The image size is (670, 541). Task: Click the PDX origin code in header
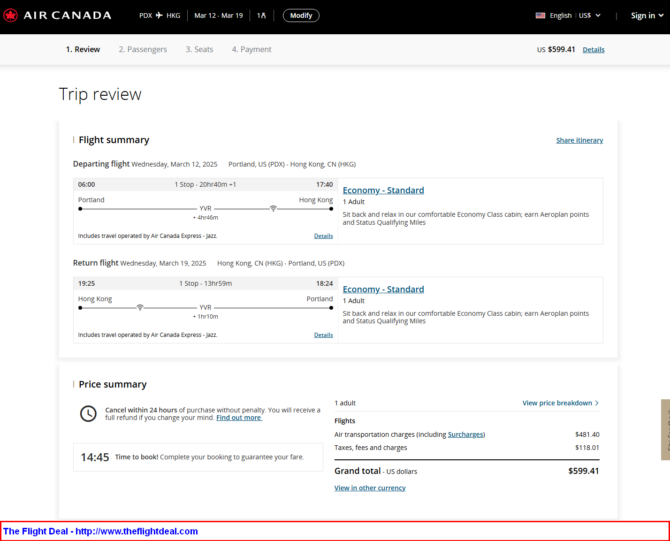point(146,15)
